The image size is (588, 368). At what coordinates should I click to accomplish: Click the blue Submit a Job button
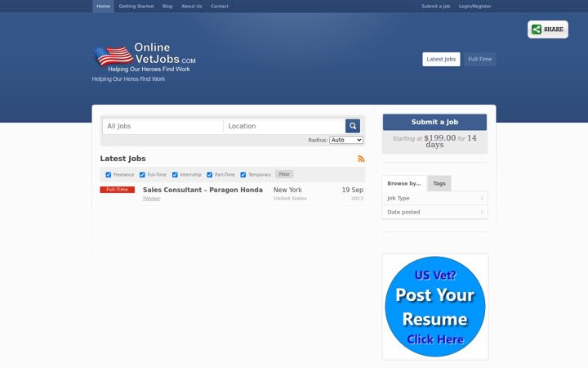[434, 122]
